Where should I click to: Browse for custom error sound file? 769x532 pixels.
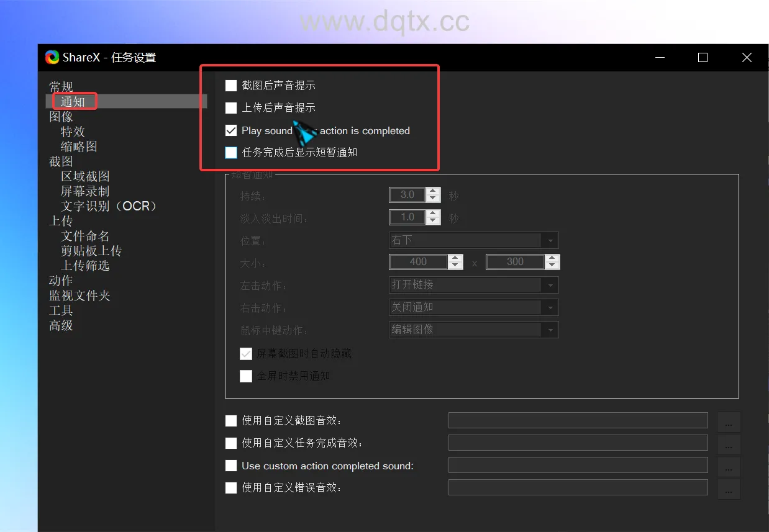[729, 489]
